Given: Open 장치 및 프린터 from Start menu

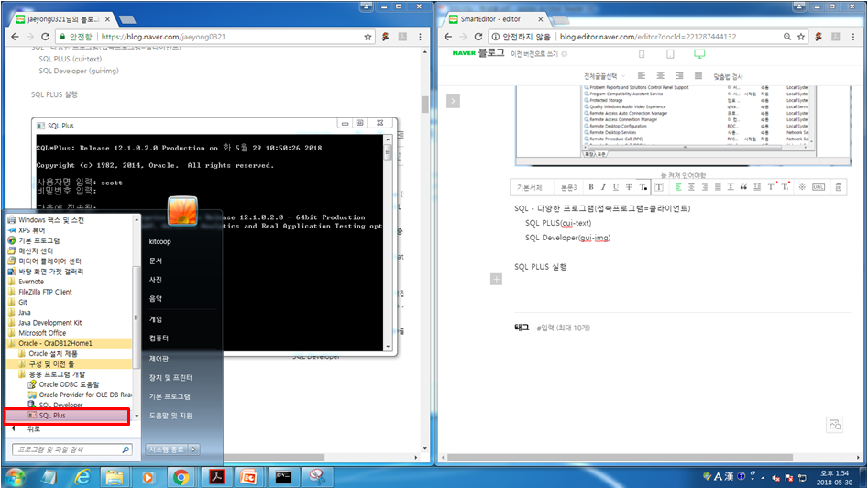Looking at the screenshot, I should click(x=170, y=378).
